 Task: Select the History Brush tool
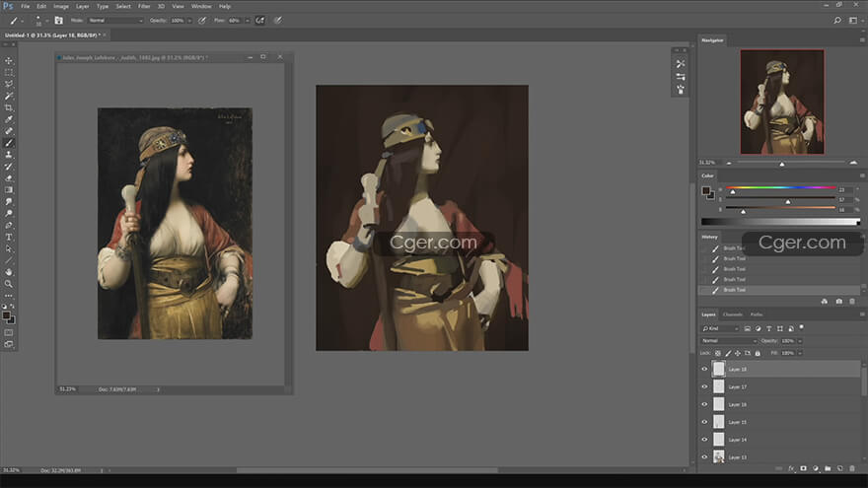point(8,167)
